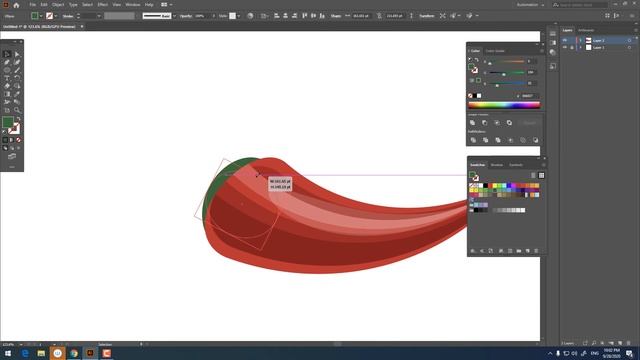The image size is (640, 360).
Task: Click the Minus Front shape mode icon
Action: pos(484,123)
